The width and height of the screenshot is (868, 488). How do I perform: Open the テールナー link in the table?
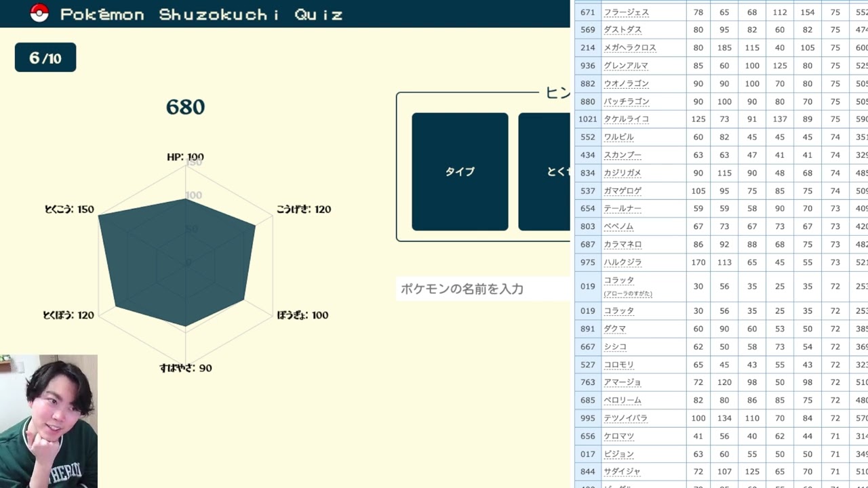coord(623,208)
